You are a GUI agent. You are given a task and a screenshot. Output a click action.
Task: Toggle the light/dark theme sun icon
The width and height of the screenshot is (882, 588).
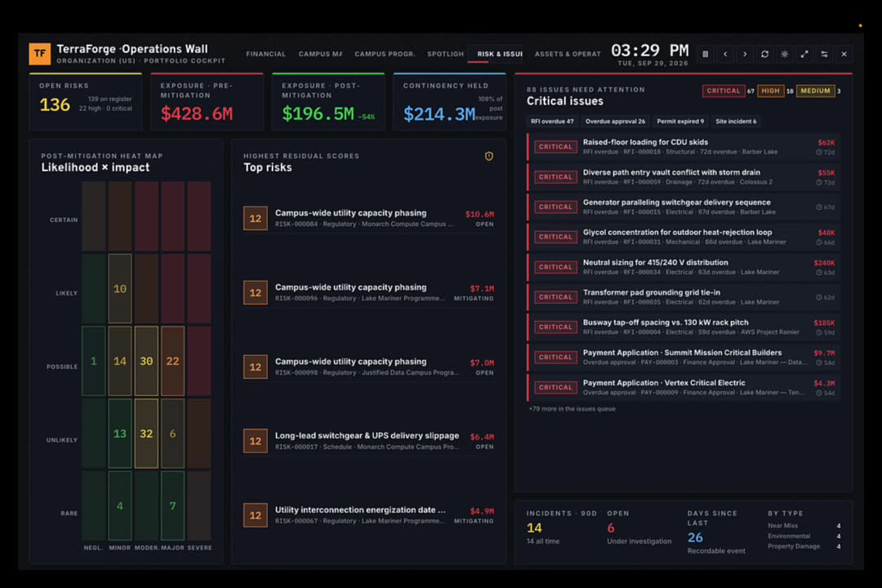[785, 54]
